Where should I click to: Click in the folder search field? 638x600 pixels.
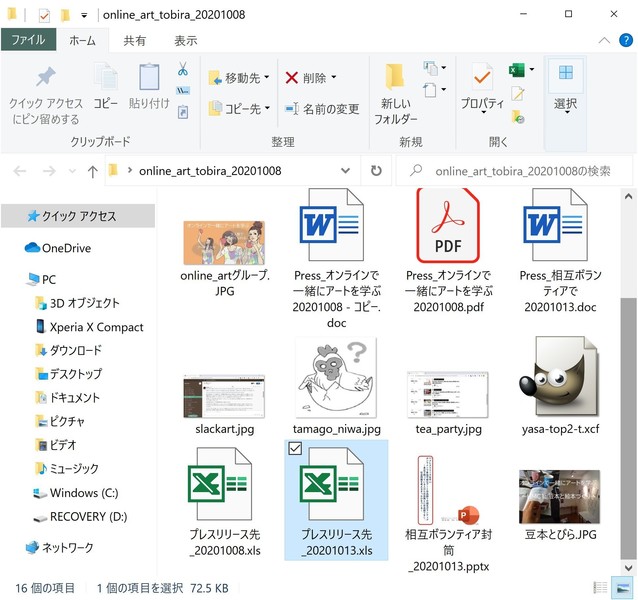pos(515,171)
